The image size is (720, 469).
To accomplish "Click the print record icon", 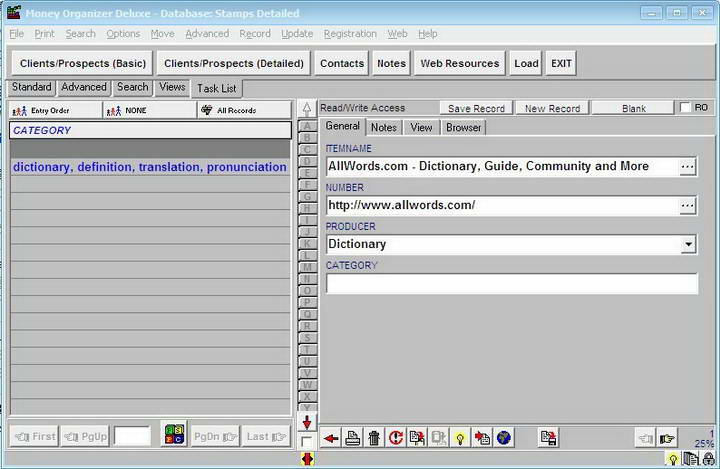I will point(352,438).
